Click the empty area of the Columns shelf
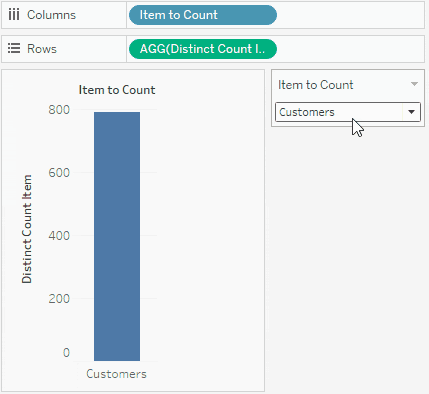The height and width of the screenshot is (394, 429). 350,15
